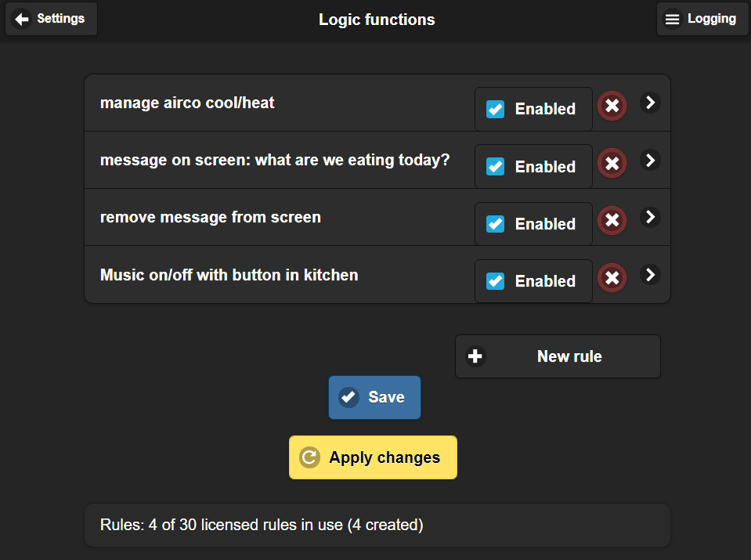Go back to Settings

tap(51, 19)
